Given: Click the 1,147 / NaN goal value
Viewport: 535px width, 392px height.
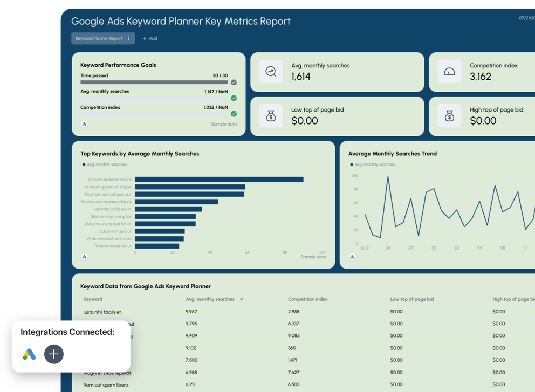Looking at the screenshot, I should point(216,92).
